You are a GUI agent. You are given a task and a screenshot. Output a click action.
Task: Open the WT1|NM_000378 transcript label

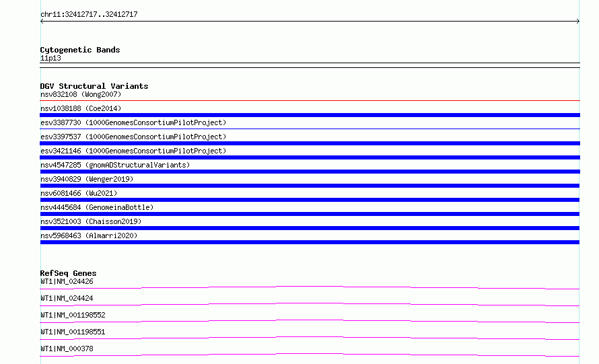click(x=67, y=349)
